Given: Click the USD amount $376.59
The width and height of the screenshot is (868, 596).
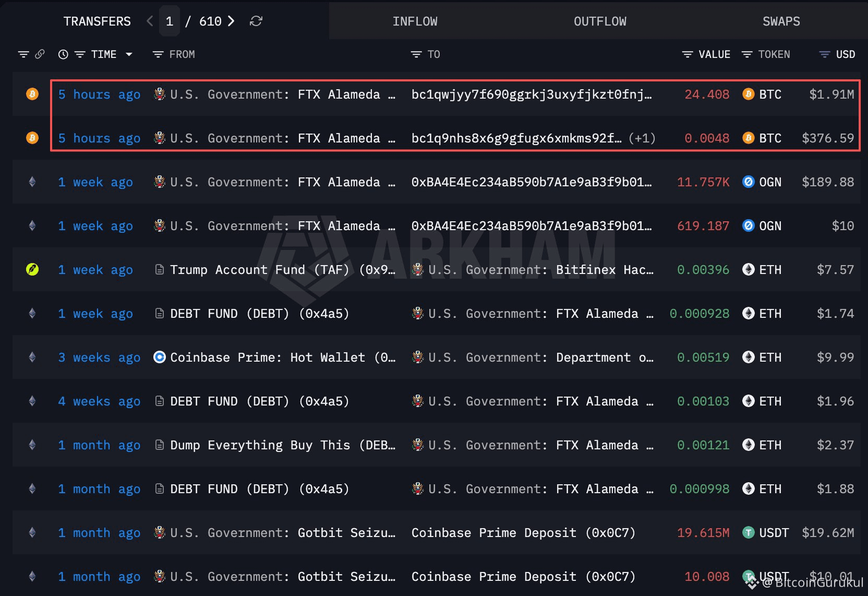Looking at the screenshot, I should click(x=828, y=138).
